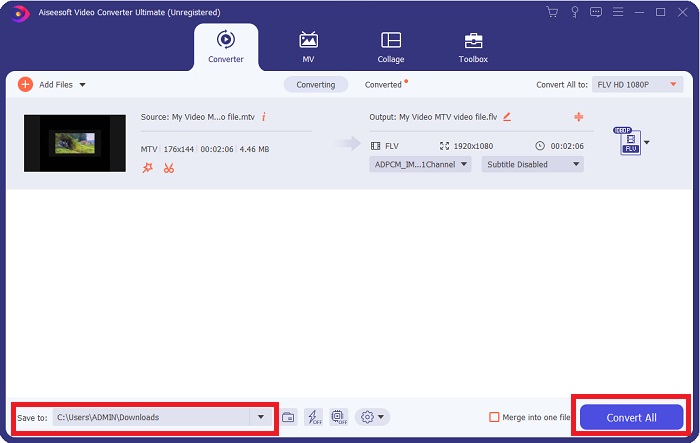The width and height of the screenshot is (700, 443).
Task: Switch to the MV tab
Action: tap(308, 46)
